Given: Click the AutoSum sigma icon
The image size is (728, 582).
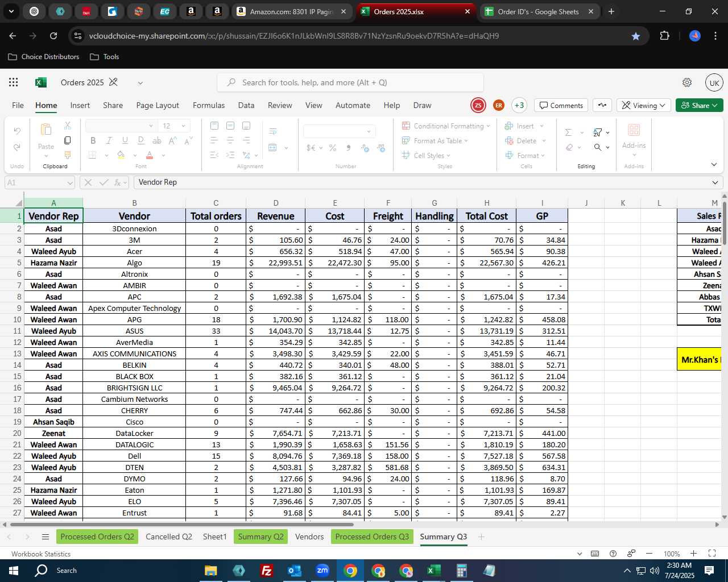Looking at the screenshot, I should [x=568, y=132].
